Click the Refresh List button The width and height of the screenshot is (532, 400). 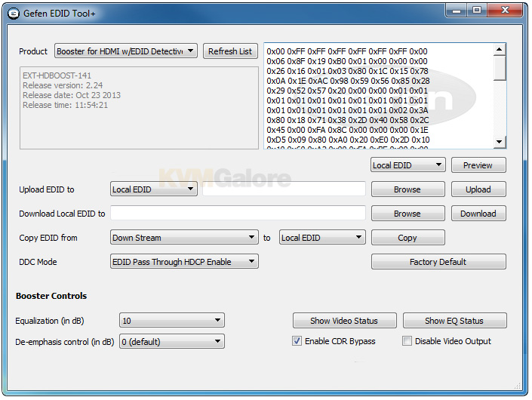click(230, 51)
